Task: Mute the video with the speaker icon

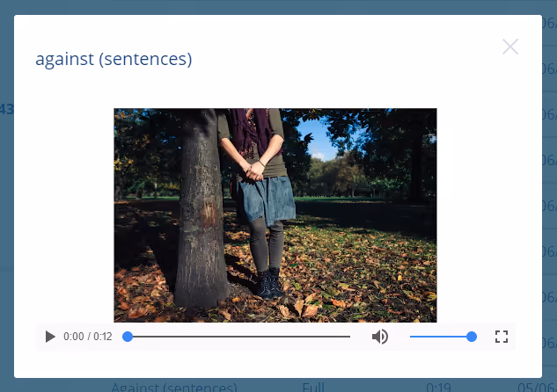Action: coord(380,337)
